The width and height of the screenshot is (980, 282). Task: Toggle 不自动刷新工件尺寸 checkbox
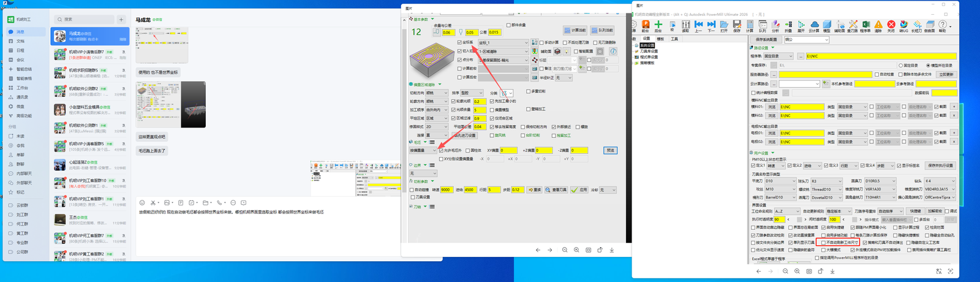(x=823, y=243)
